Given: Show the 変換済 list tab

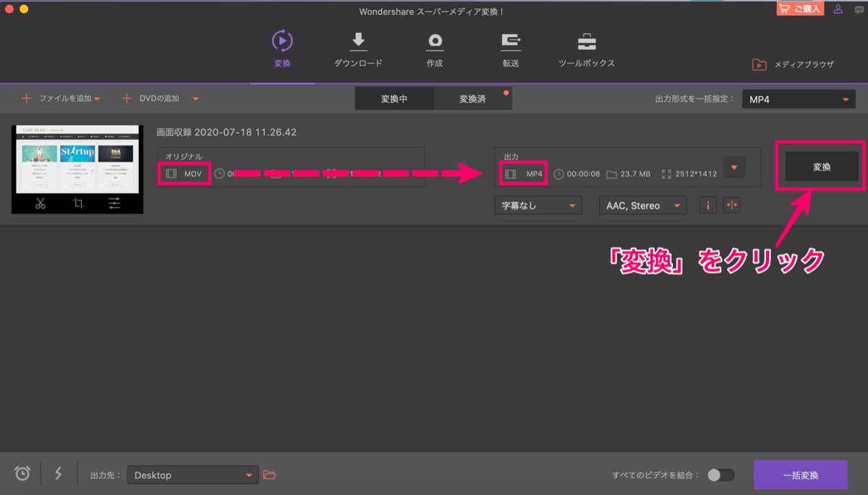Looking at the screenshot, I should click(x=473, y=99).
